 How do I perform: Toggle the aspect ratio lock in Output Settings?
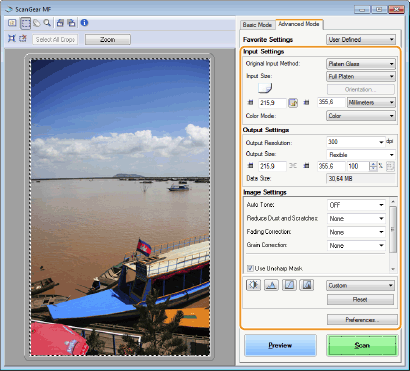[293, 166]
